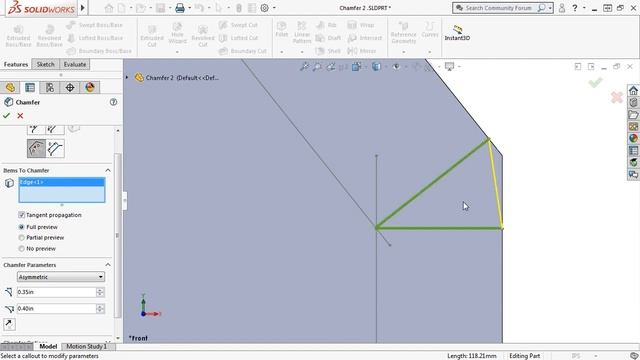Collapse the Items To Chamfer section
The height and width of the screenshot is (360, 640).
(x=108, y=170)
